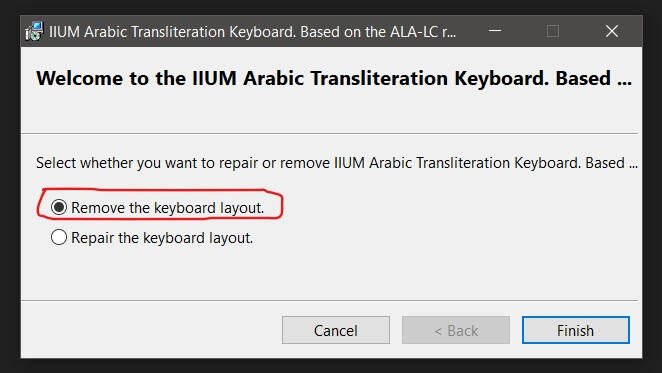Click the installer icon in the title bar
The height and width of the screenshot is (373, 662).
click(x=34, y=31)
